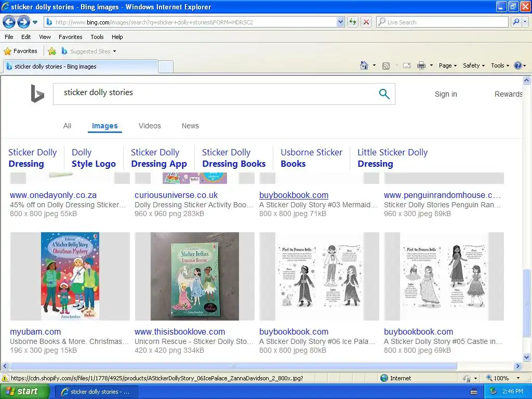Click the vertical scrollbar down arrow
Viewport: 532px width, 399px height.
click(x=527, y=357)
